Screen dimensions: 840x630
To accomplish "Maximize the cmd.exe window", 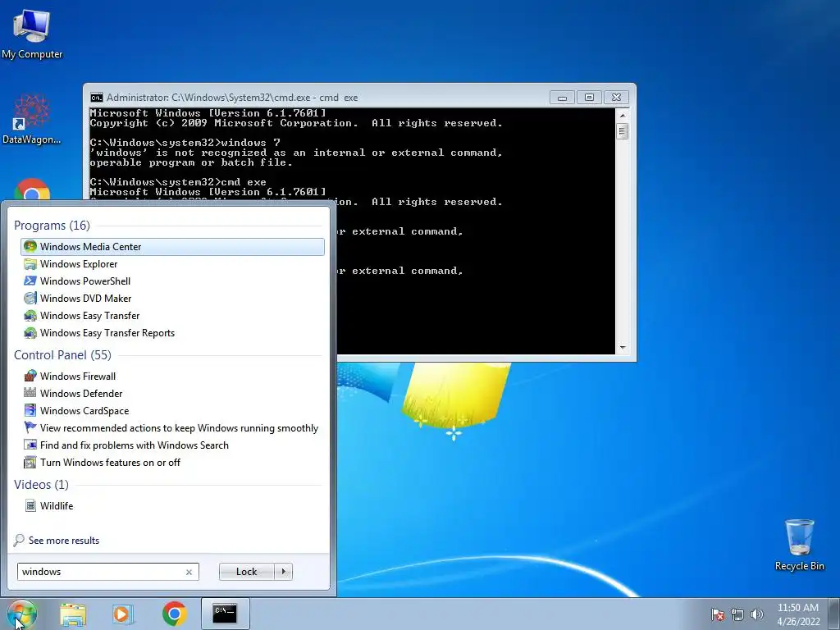I will click(x=589, y=98).
